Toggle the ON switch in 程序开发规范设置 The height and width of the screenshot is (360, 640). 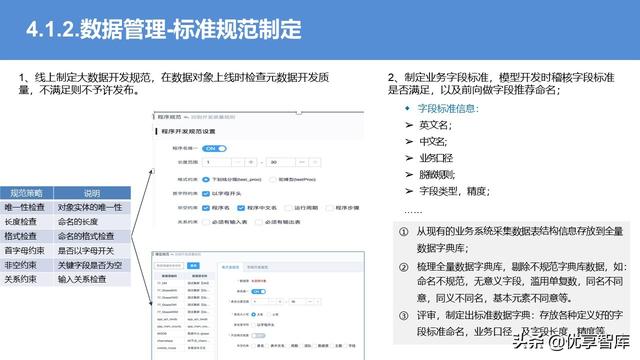click(x=214, y=149)
